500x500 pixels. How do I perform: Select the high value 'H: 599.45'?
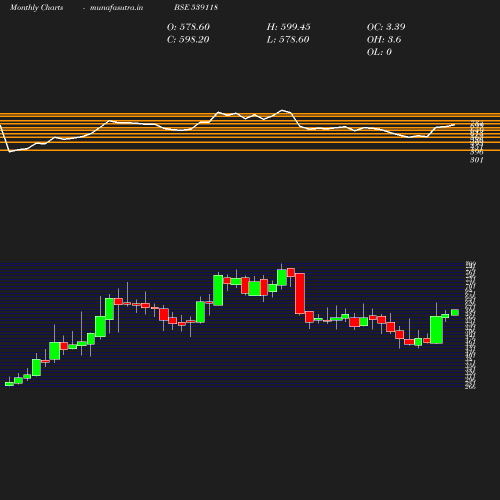coord(289,27)
